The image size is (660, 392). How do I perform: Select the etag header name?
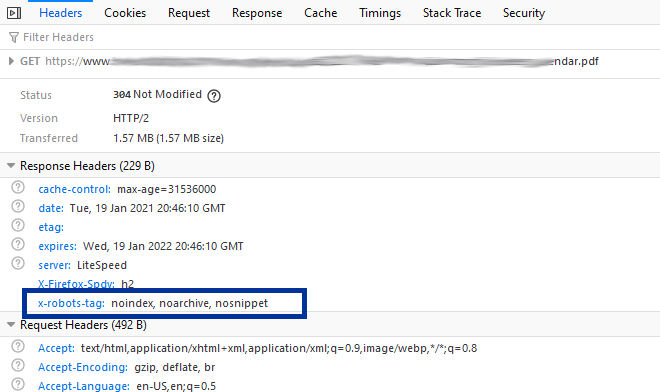51,227
